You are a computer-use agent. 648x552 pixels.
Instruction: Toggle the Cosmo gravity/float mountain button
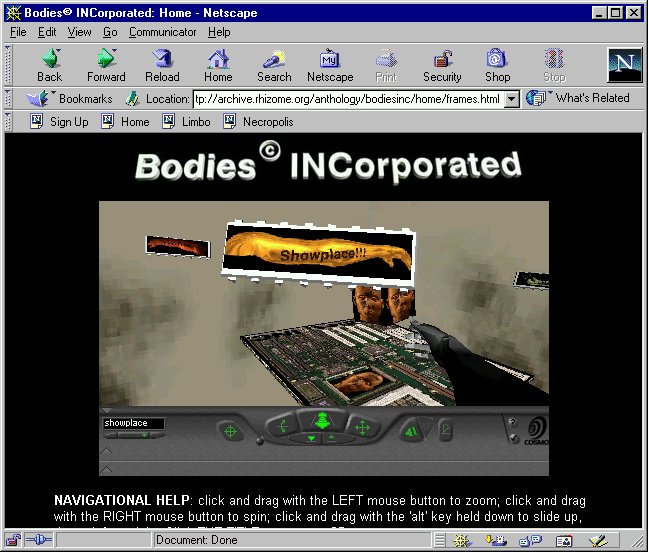click(x=411, y=431)
